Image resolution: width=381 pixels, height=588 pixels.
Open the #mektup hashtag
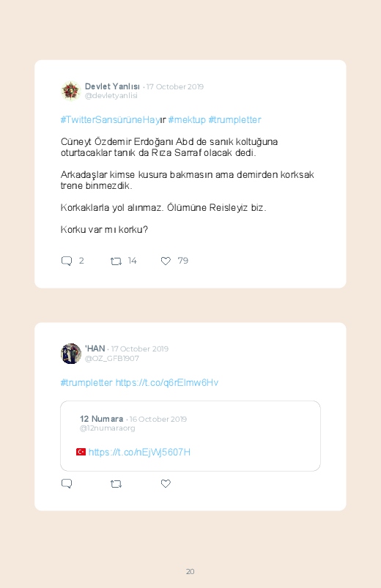coord(187,120)
